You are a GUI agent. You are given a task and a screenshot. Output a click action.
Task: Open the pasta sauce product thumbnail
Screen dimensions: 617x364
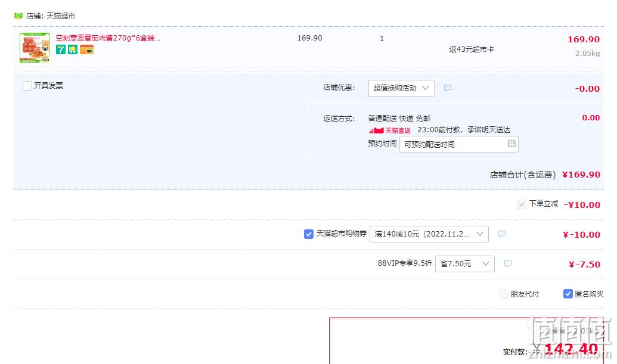click(35, 48)
